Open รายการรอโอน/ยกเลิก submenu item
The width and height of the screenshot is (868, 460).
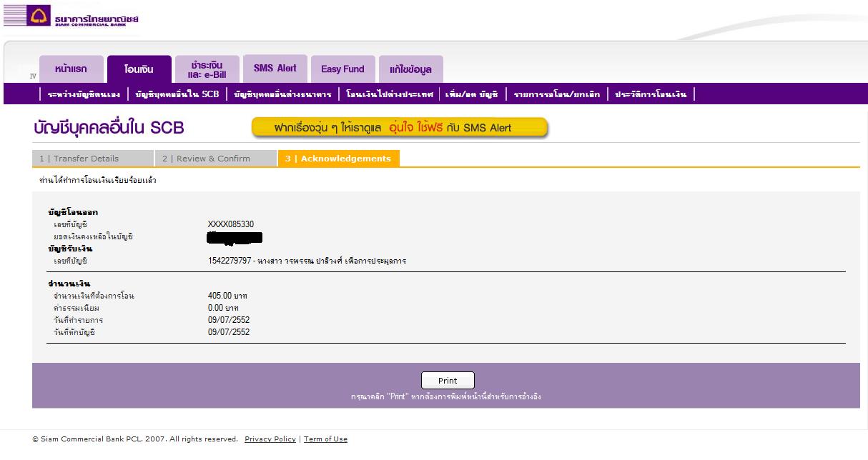click(x=556, y=94)
